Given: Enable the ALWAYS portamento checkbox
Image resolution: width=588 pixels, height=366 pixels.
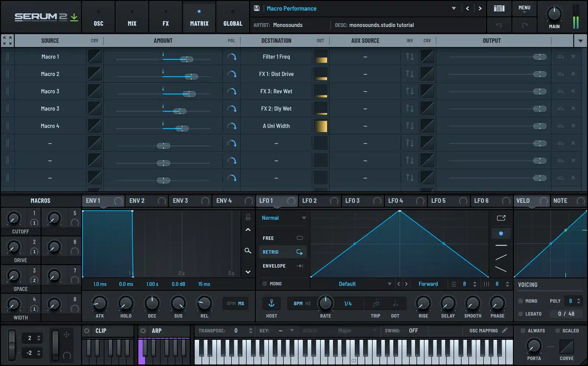Looking at the screenshot, I should (523, 331).
